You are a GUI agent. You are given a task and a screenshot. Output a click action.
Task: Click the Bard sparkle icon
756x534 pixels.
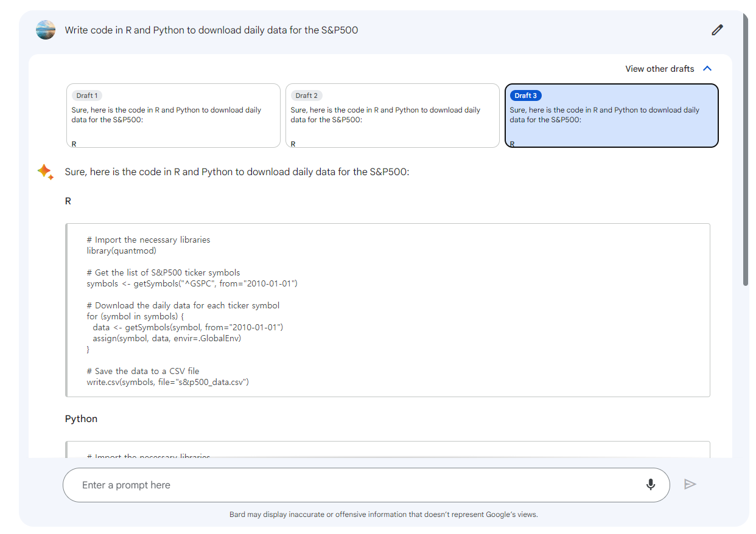tap(45, 172)
